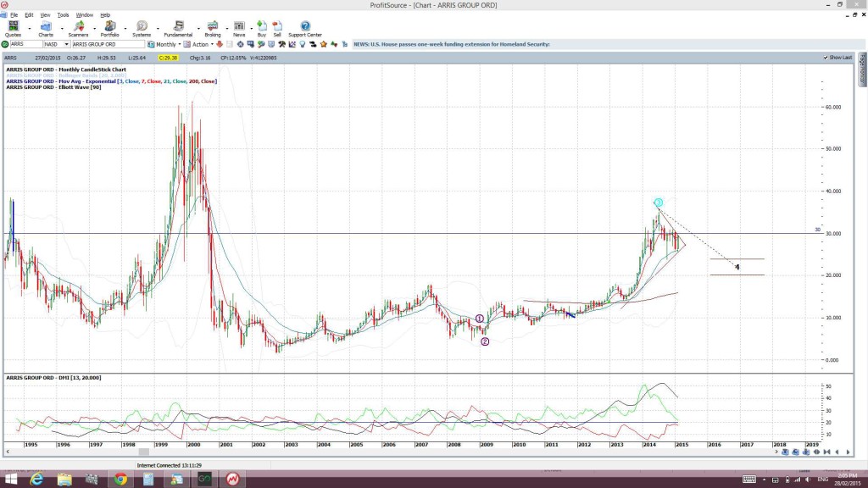Open Internet Explorer from the taskbar
Image resolution: width=868 pixels, height=488 pixels.
pos(36,480)
